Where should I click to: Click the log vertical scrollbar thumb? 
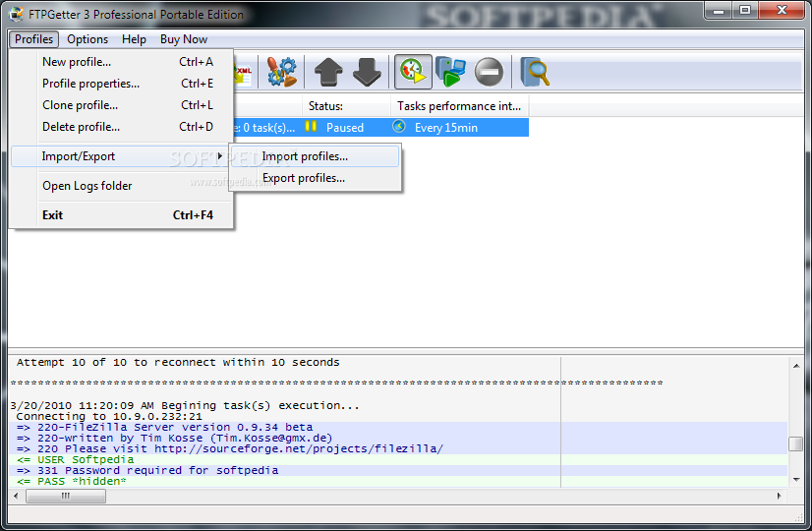[796, 443]
